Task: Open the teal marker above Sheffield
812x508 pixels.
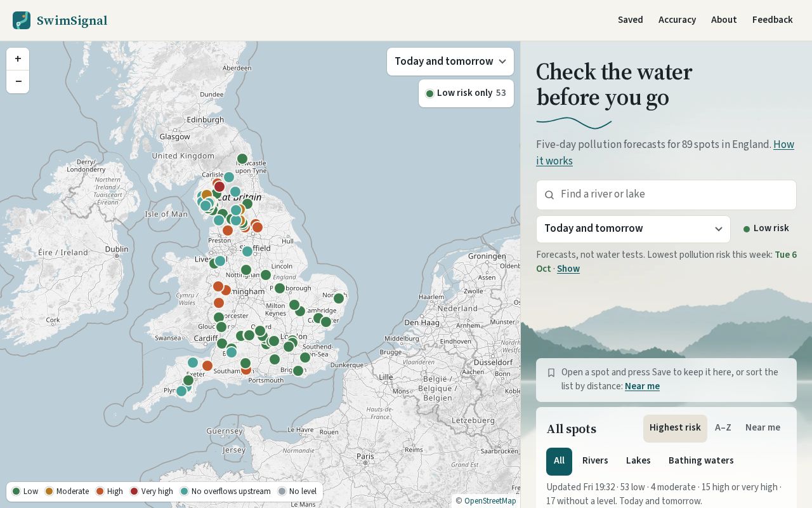Action: click(x=247, y=251)
